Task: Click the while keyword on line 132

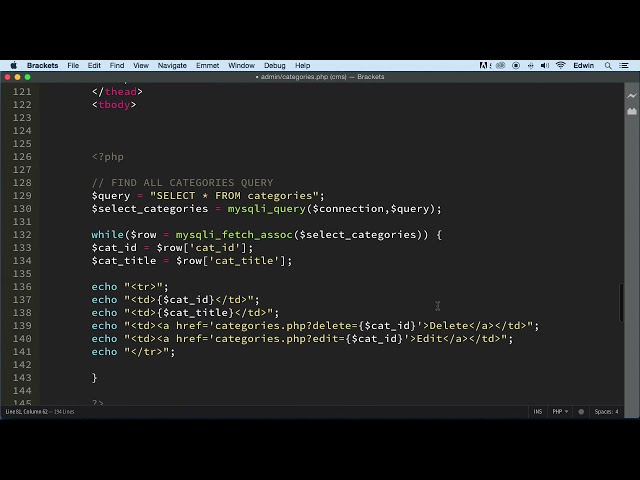Action: click(107, 235)
